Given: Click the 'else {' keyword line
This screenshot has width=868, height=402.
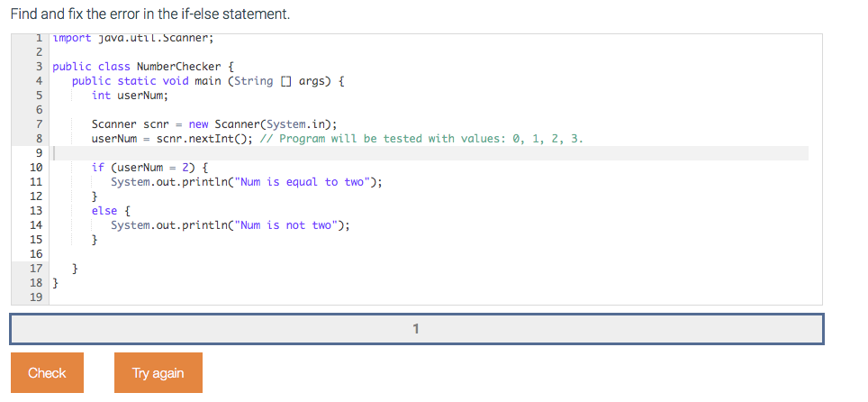Looking at the screenshot, I should click(111, 211).
